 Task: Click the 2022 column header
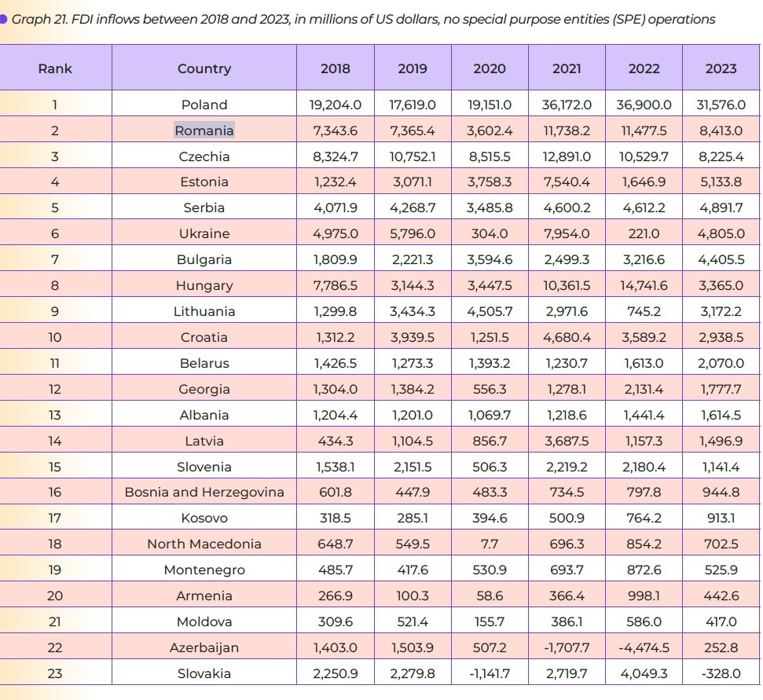point(644,68)
